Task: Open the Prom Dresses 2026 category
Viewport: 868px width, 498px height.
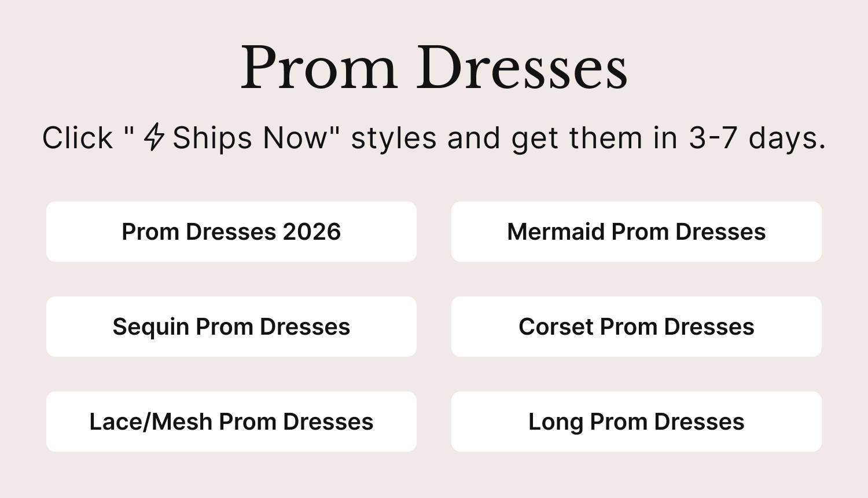Action: pyautogui.click(x=231, y=232)
